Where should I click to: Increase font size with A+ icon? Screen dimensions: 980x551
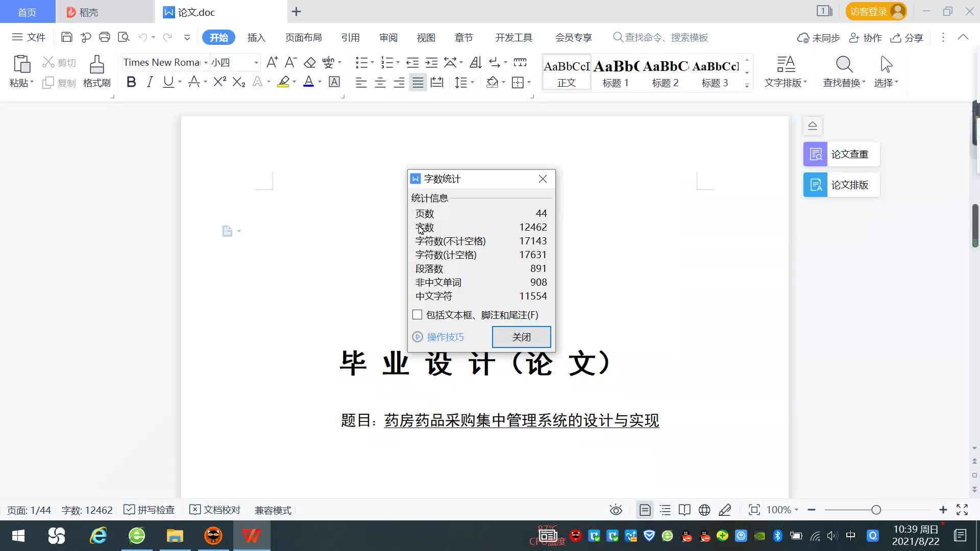[272, 62]
